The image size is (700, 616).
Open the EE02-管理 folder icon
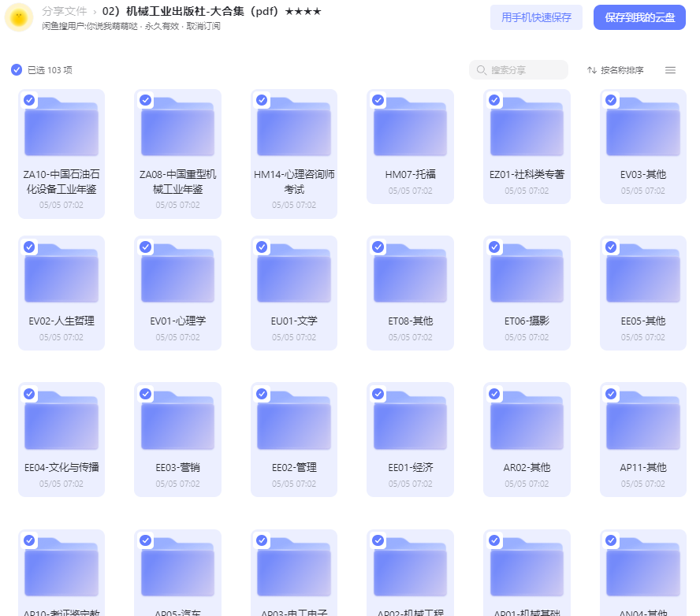click(294, 420)
